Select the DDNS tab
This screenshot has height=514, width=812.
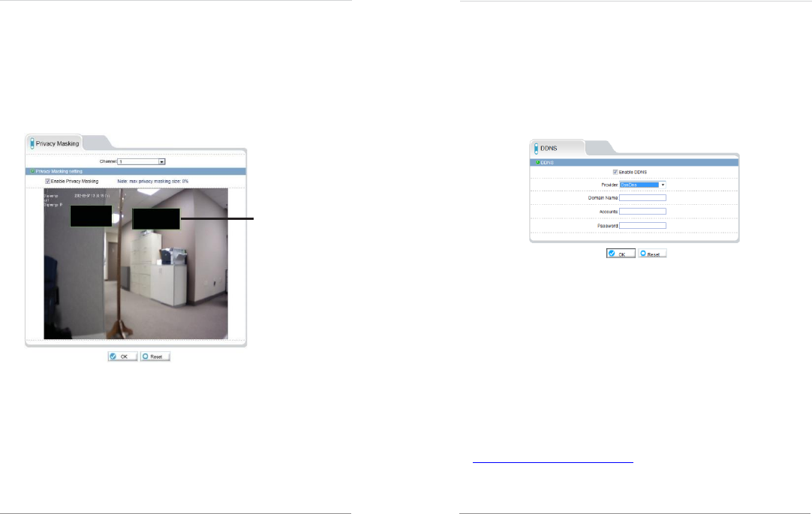[557, 148]
